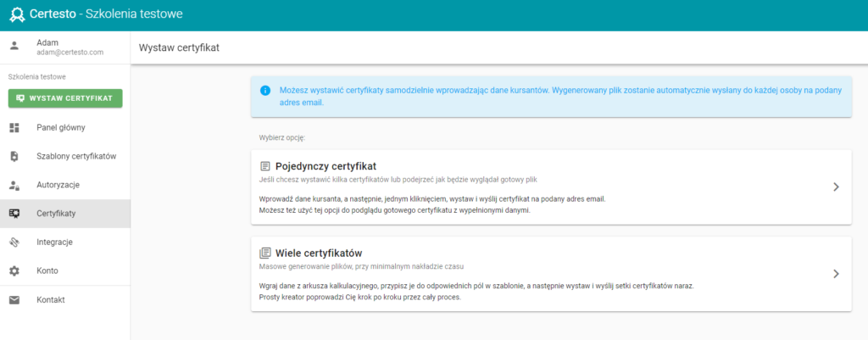
Task: Expand Wiele certyfikatów with its chevron arrow
Action: (836, 274)
